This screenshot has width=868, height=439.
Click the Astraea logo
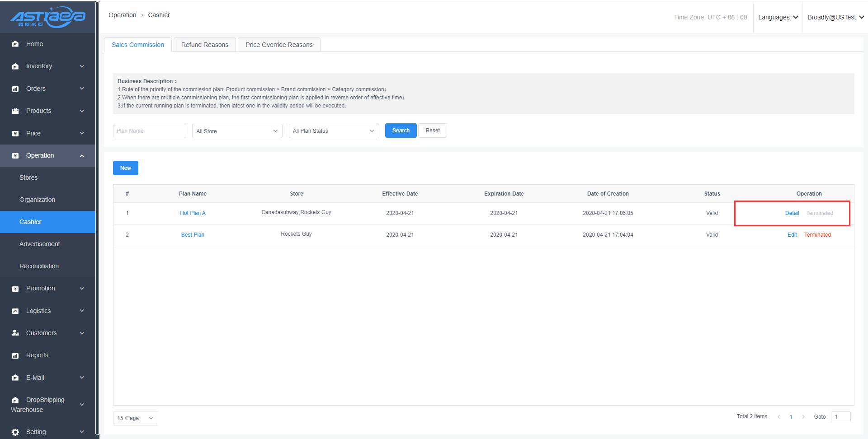[x=47, y=17]
